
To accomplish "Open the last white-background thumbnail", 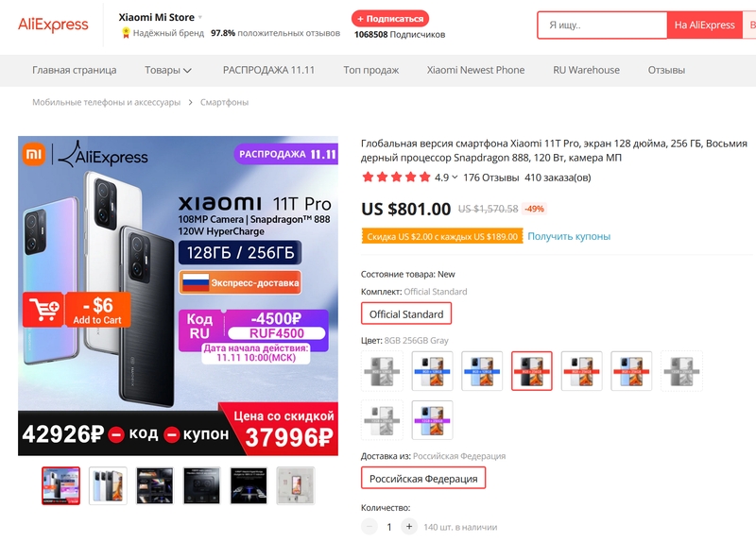I will [x=294, y=485].
